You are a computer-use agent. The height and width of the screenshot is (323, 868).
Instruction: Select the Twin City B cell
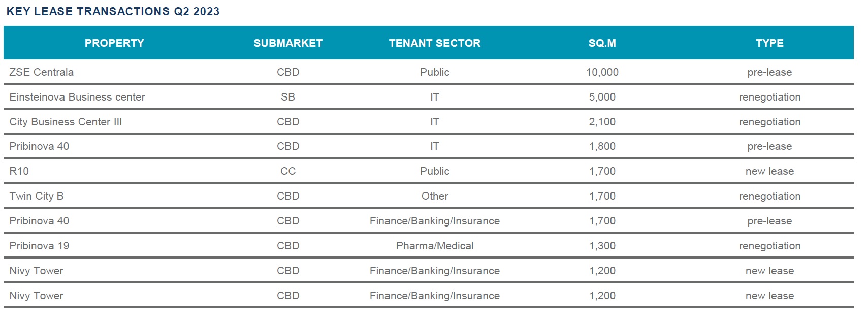pyautogui.click(x=37, y=196)
